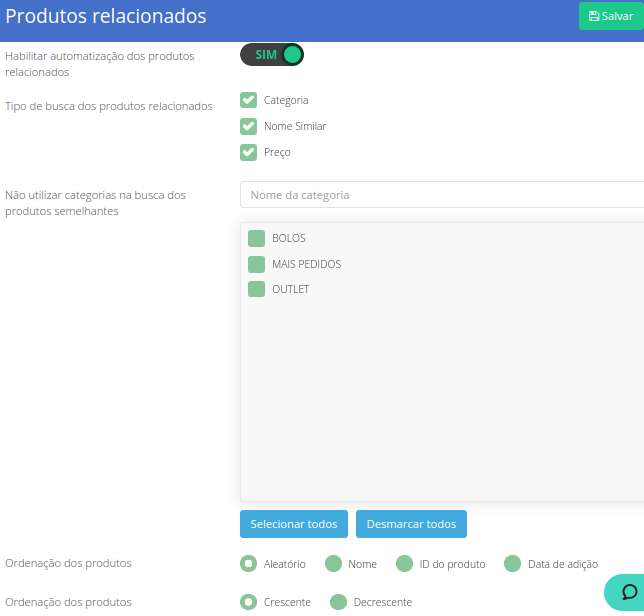Select Decrescente sort direction
644x616 pixels.
[338, 602]
